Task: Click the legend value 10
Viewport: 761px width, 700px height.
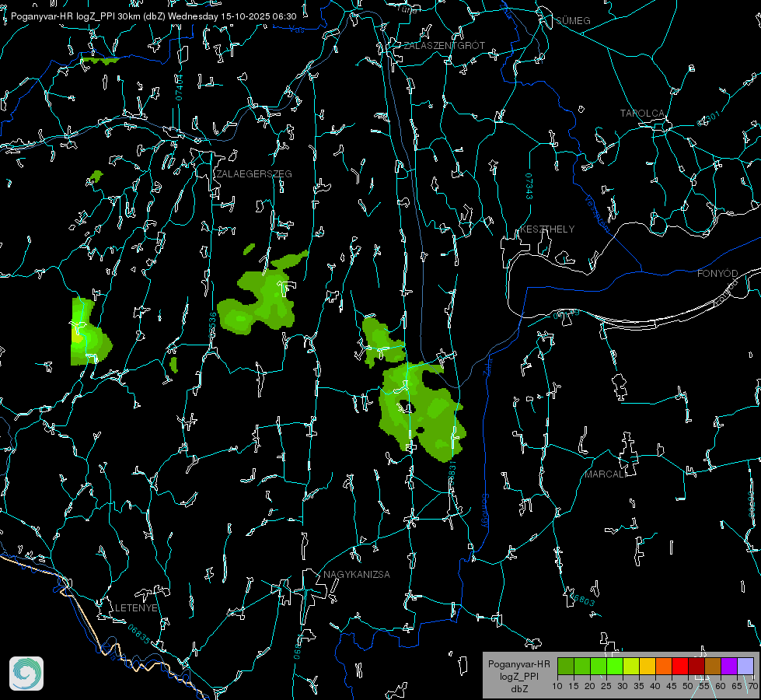Action: (x=557, y=687)
